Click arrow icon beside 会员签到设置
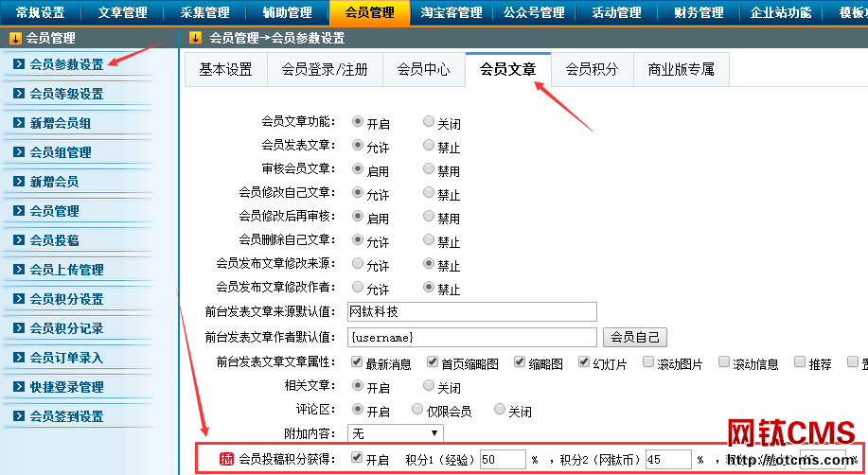The height and width of the screenshot is (475, 868). [x=20, y=416]
